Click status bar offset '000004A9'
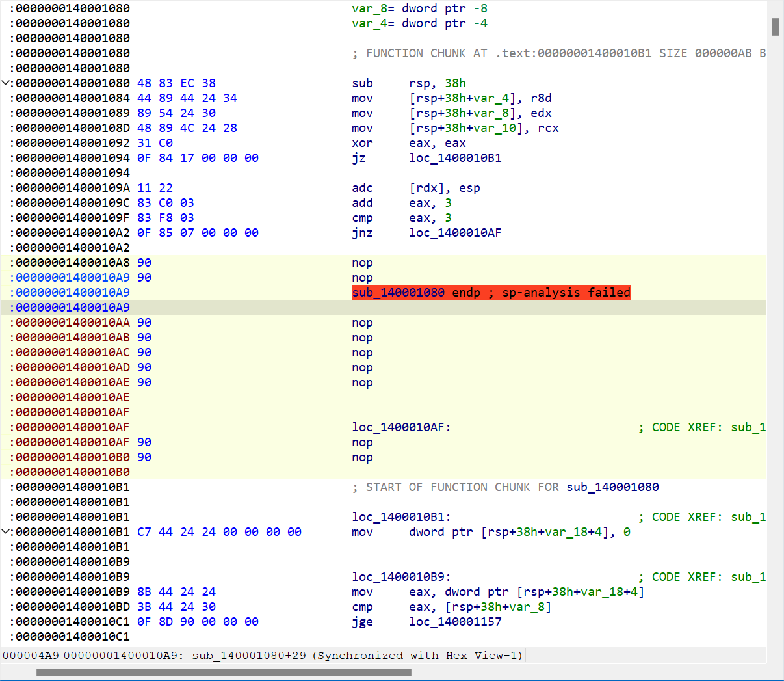This screenshot has width=784, height=681. coord(31,655)
